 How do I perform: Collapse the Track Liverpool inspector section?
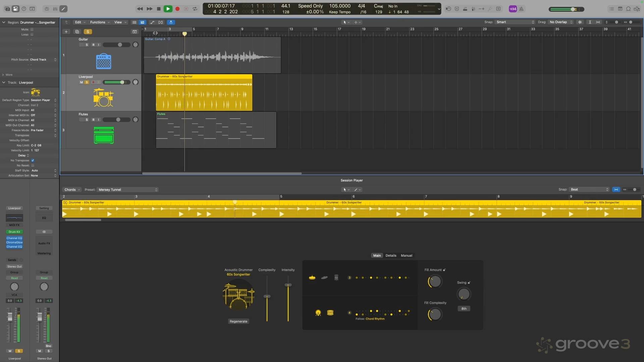point(4,82)
